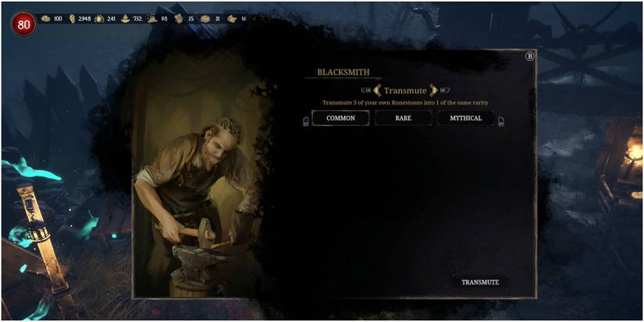Select the resource icon next to 732

[126, 19]
